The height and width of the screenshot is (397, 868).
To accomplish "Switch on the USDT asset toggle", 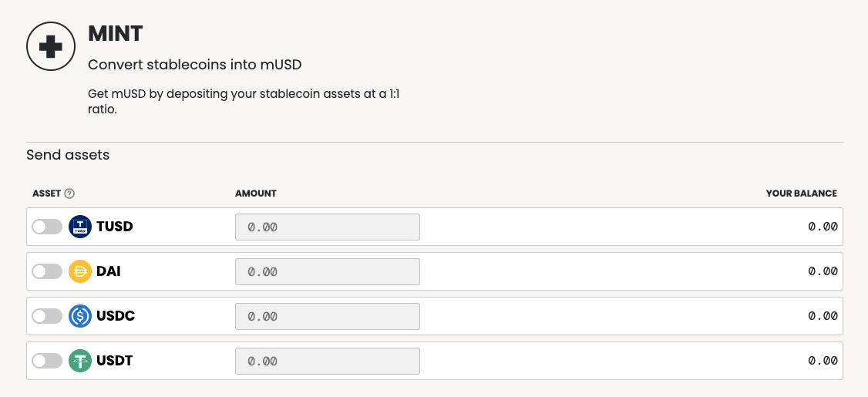I will (47, 361).
